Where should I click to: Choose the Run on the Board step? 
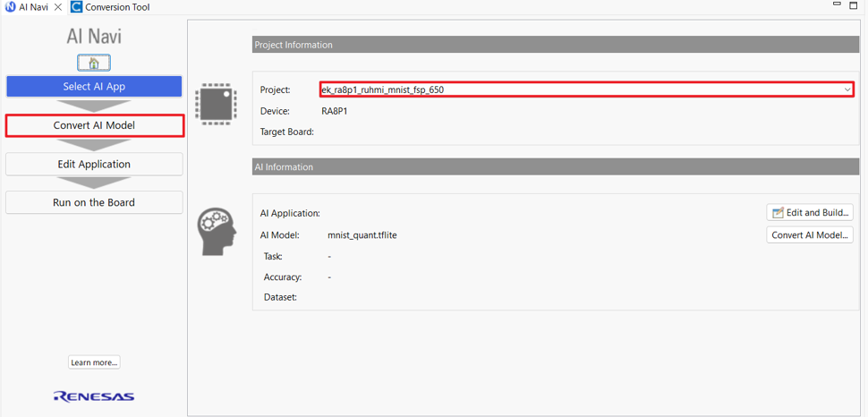pyautogui.click(x=94, y=203)
